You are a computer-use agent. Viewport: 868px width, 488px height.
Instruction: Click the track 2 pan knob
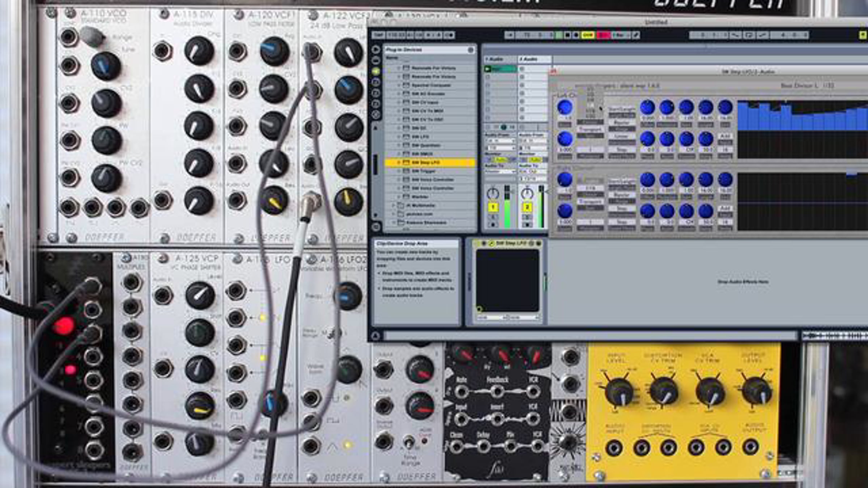click(x=527, y=193)
